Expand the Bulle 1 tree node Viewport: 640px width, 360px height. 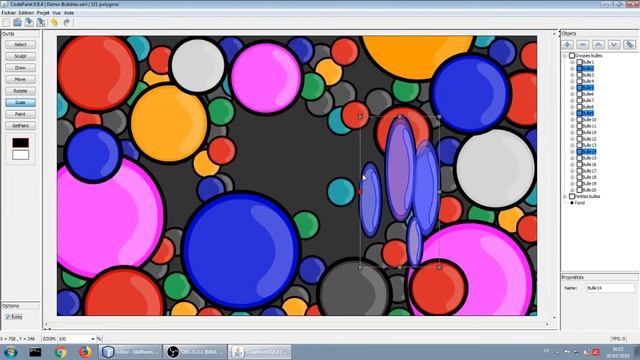[572, 62]
